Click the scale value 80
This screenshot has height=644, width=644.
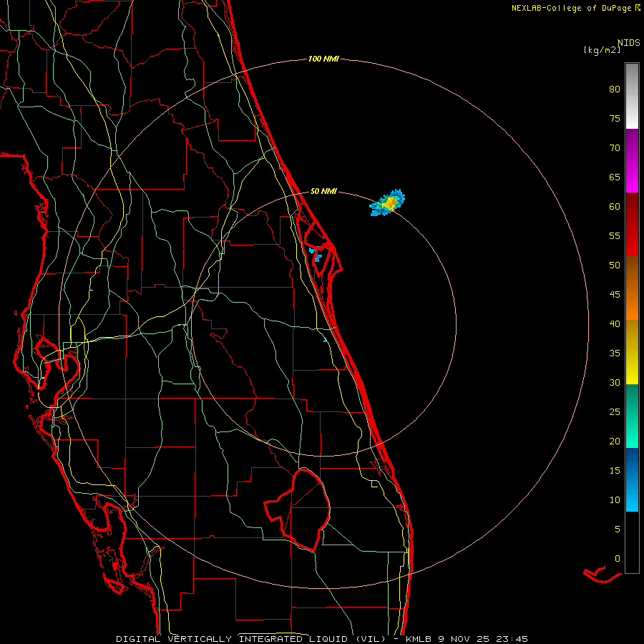click(x=615, y=89)
